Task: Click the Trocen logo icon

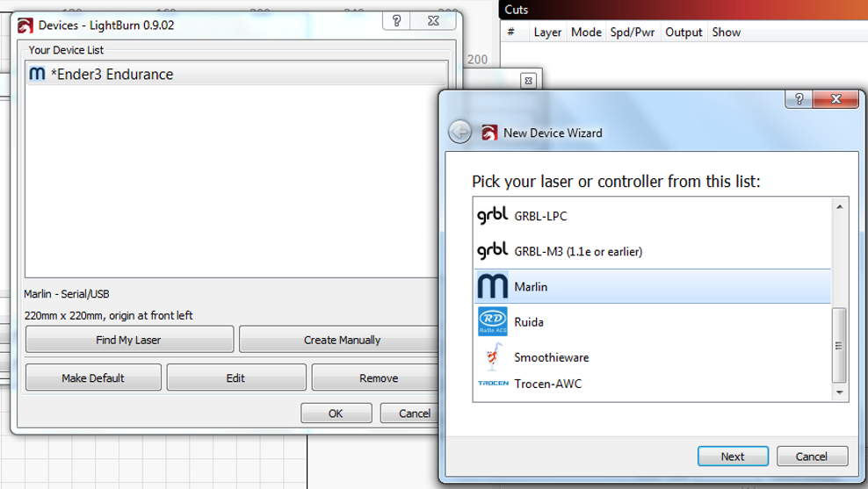Action: click(x=493, y=384)
